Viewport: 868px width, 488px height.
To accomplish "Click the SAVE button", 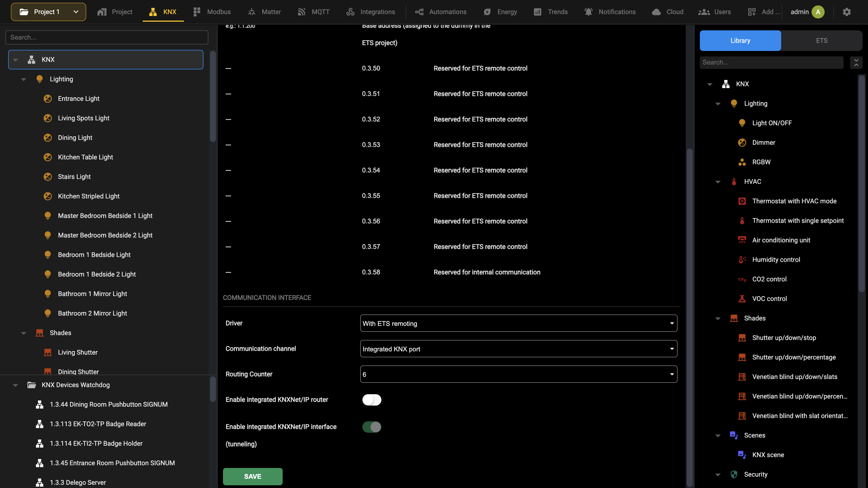I will tap(253, 476).
